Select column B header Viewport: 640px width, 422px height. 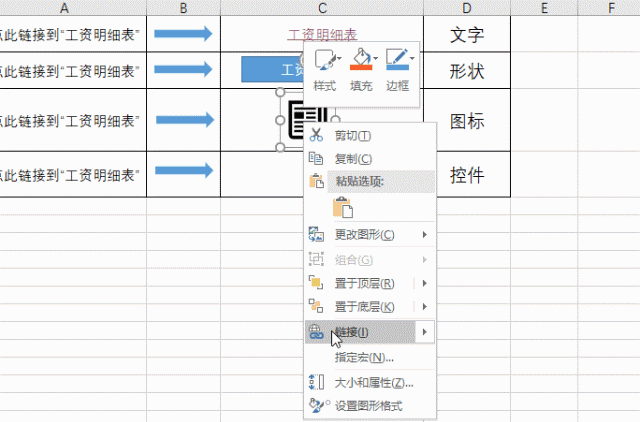pos(183,8)
